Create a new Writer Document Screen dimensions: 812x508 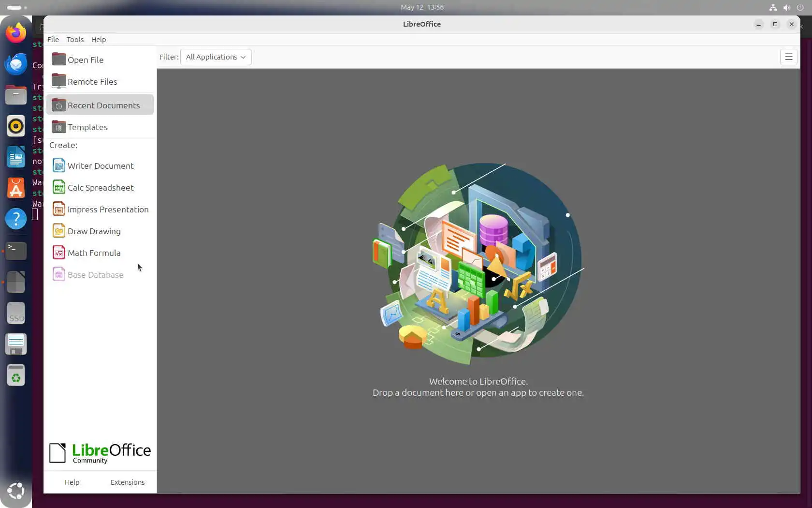pos(100,165)
